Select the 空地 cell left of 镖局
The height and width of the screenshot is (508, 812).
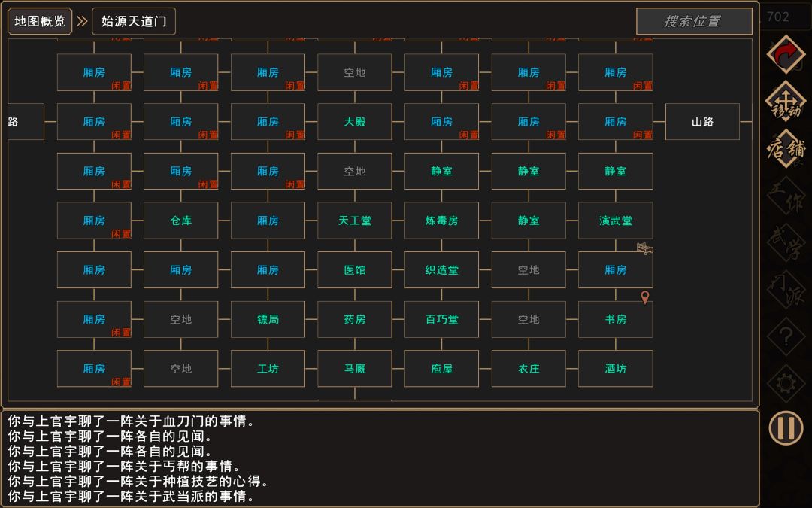click(x=180, y=319)
